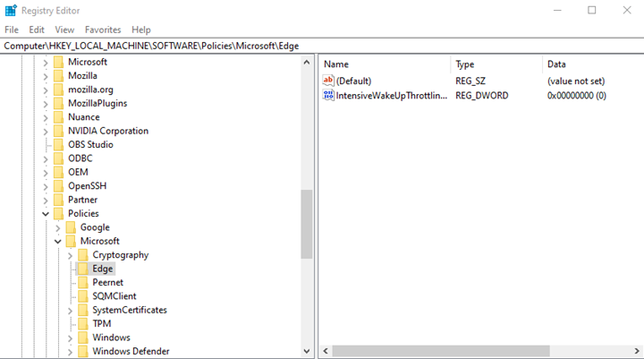
Task: Expand the NVIDIA Corporation key chevron
Action: pyautogui.click(x=46, y=132)
